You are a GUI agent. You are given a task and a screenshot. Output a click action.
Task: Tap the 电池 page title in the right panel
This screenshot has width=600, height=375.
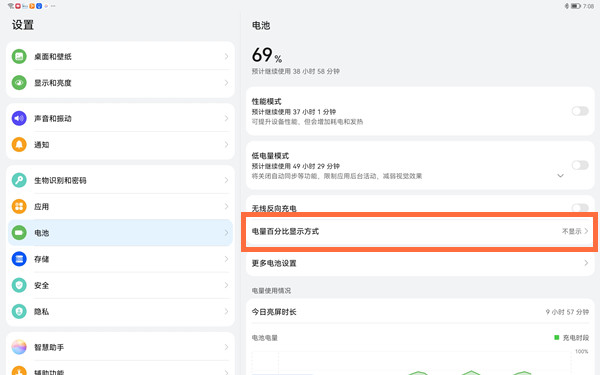(x=261, y=26)
